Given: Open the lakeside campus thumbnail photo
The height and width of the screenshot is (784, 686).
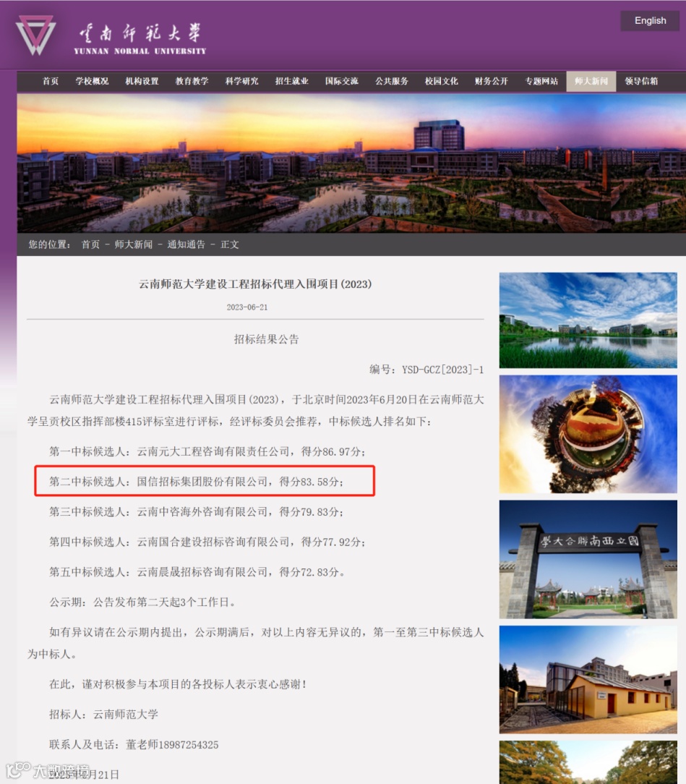Looking at the screenshot, I should [x=588, y=320].
